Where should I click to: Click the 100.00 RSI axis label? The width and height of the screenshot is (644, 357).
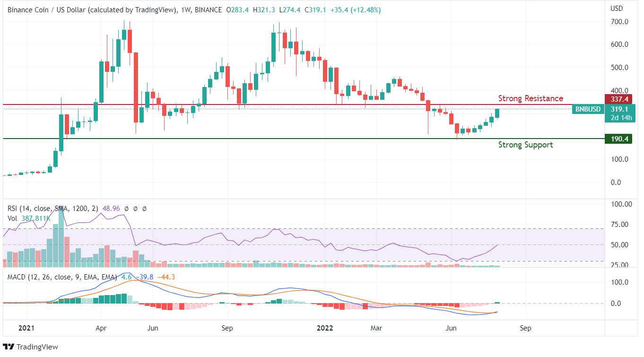pyautogui.click(x=621, y=204)
